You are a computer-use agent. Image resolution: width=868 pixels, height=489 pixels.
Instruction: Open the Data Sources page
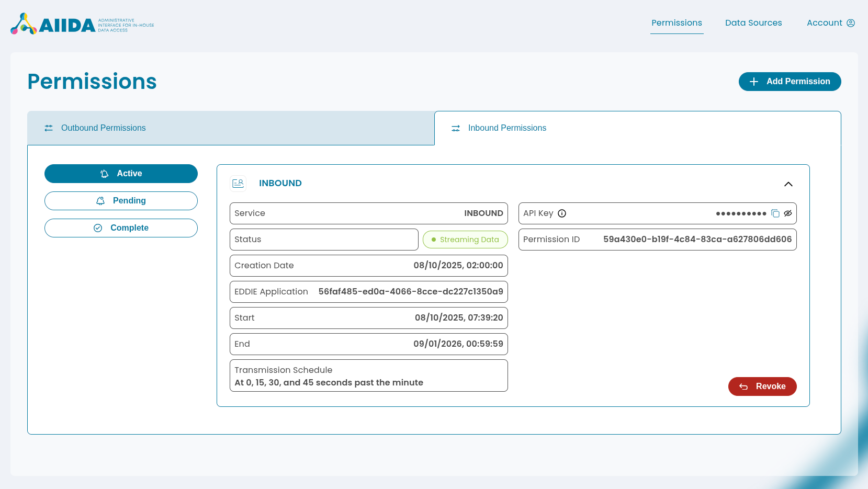coord(753,22)
